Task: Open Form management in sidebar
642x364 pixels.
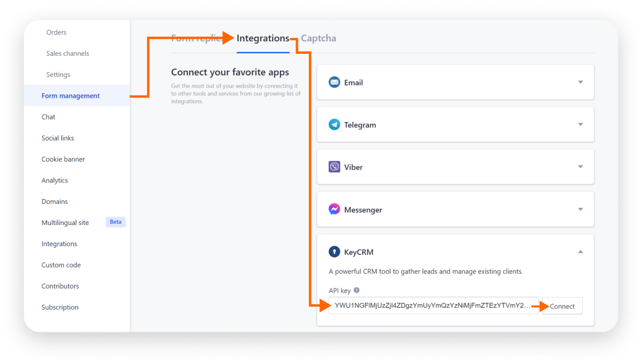Action: [x=71, y=96]
